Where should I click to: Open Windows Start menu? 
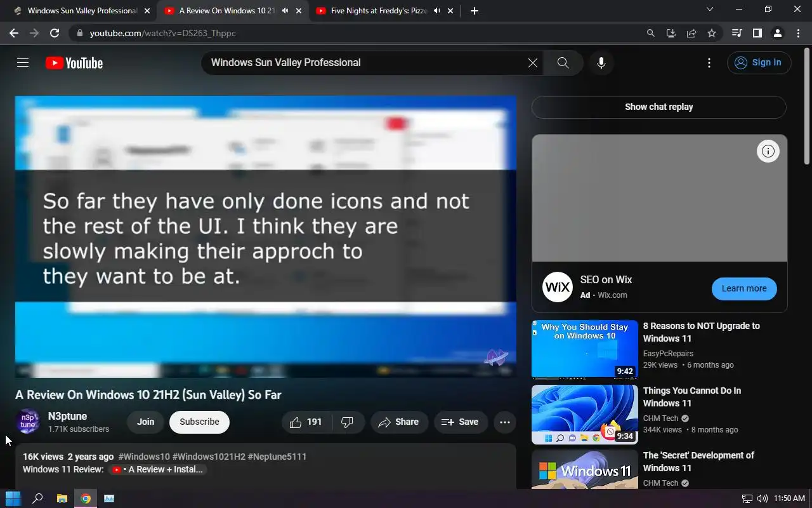(x=13, y=498)
